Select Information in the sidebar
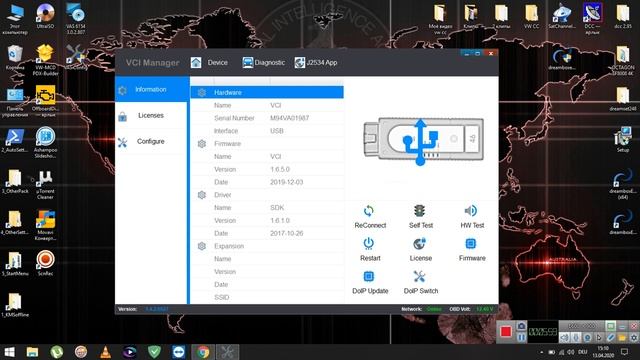The image size is (640, 360). (x=151, y=89)
